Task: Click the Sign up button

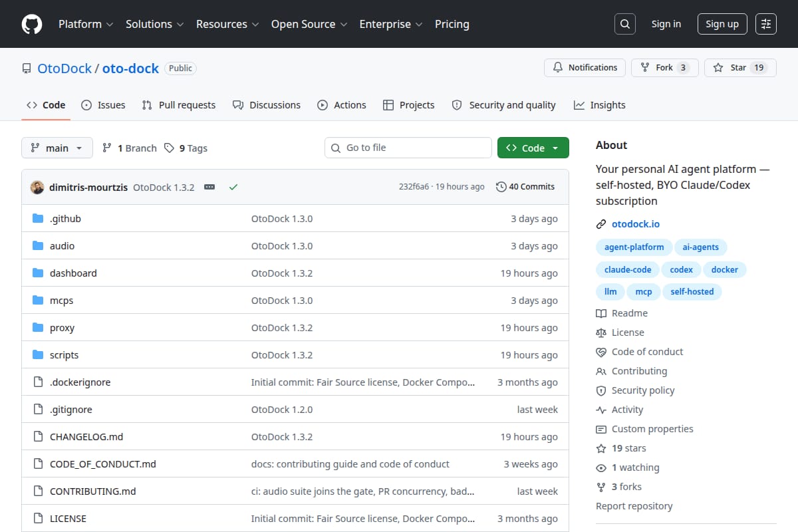Action: coord(722,24)
